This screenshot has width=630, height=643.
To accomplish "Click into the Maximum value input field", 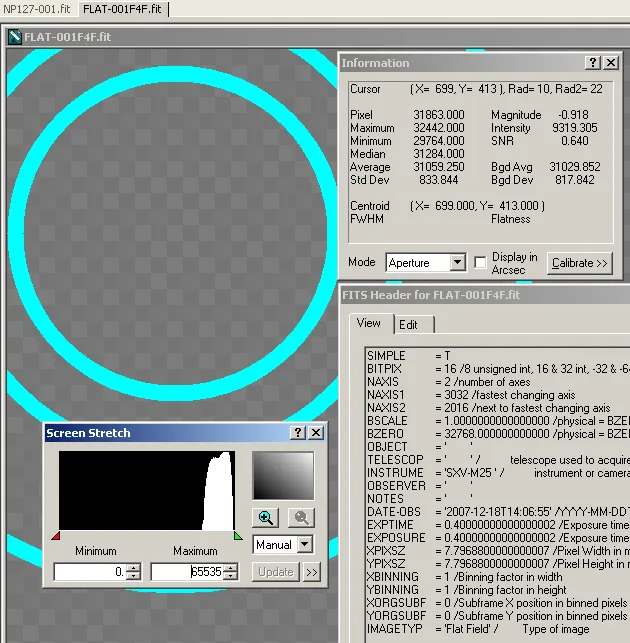I will (186, 572).
